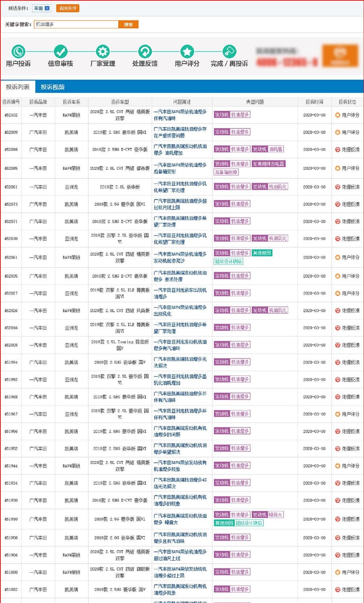The width and height of the screenshot is (364, 603).
Task: Switch to the 投诉视频 tab
Action: click(x=53, y=87)
